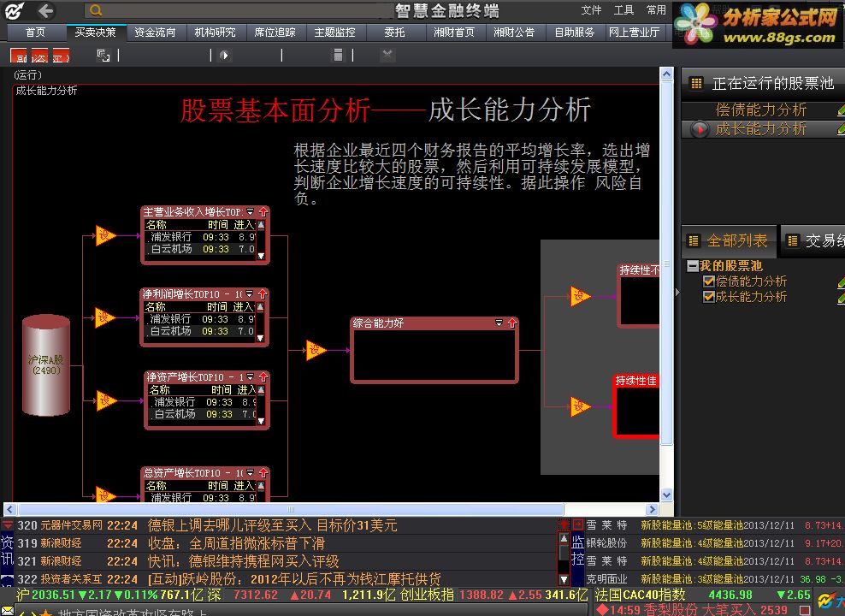Switch to 机构研究 tab
This screenshot has height=616, width=845.
(x=215, y=33)
